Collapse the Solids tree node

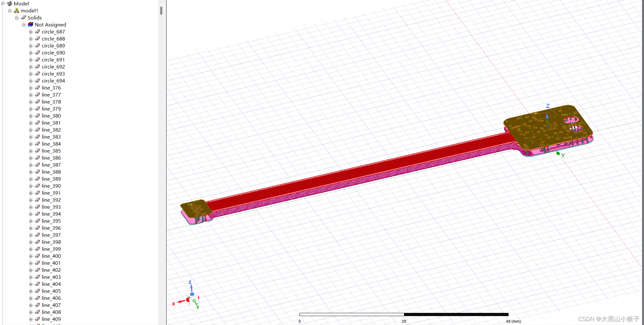click(x=17, y=18)
